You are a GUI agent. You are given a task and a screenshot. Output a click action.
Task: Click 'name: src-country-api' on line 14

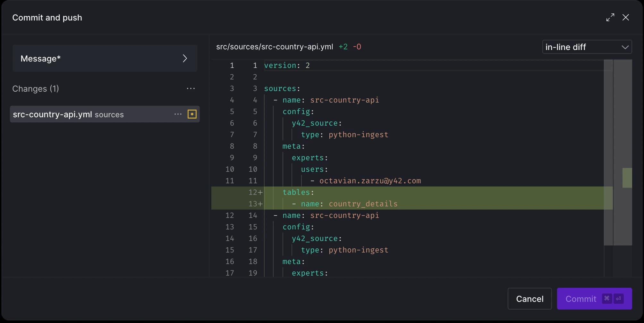[331, 215]
